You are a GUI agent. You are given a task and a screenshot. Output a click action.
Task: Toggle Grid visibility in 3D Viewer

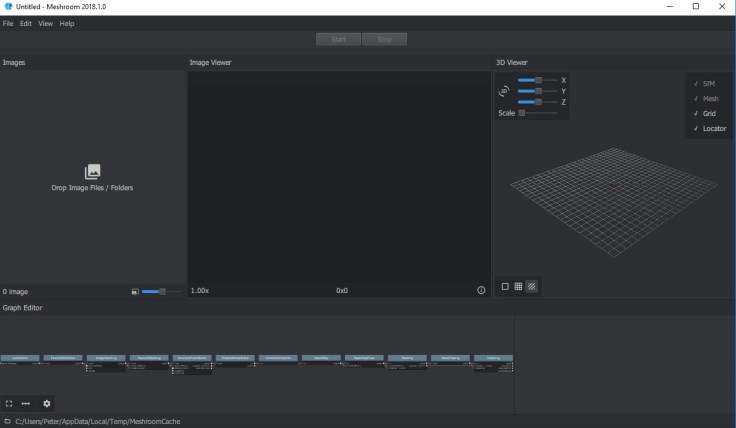tap(708, 113)
